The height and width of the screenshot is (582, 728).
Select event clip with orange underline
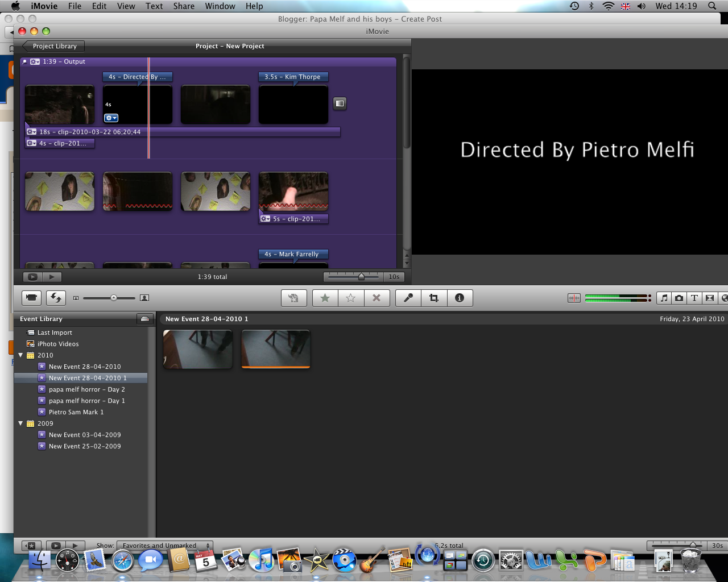276,350
